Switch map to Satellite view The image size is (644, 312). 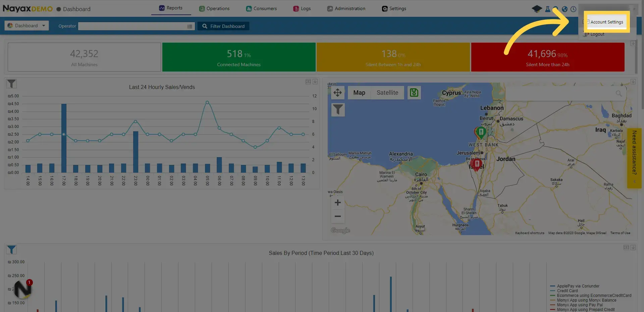(387, 93)
